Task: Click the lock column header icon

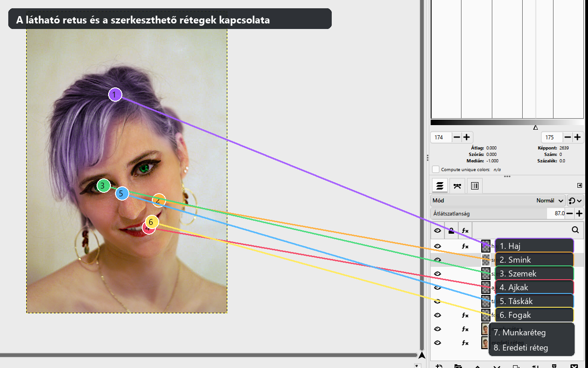Action: 451,230
